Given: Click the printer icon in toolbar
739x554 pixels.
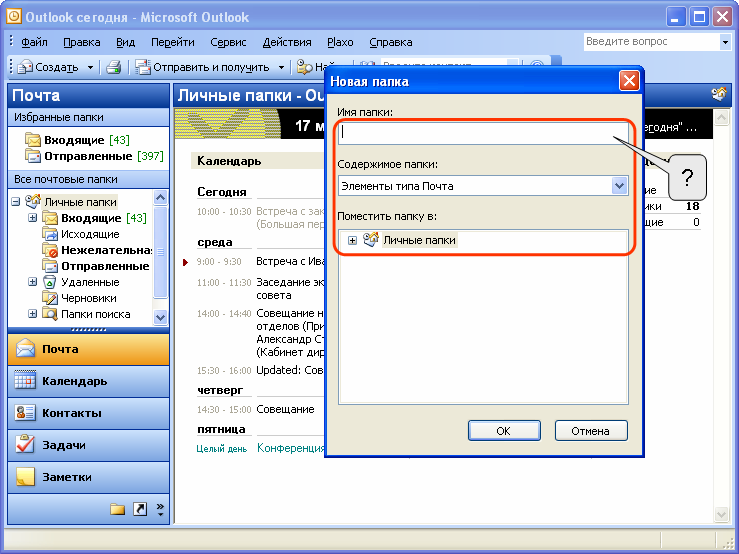Looking at the screenshot, I should click(x=114, y=67).
